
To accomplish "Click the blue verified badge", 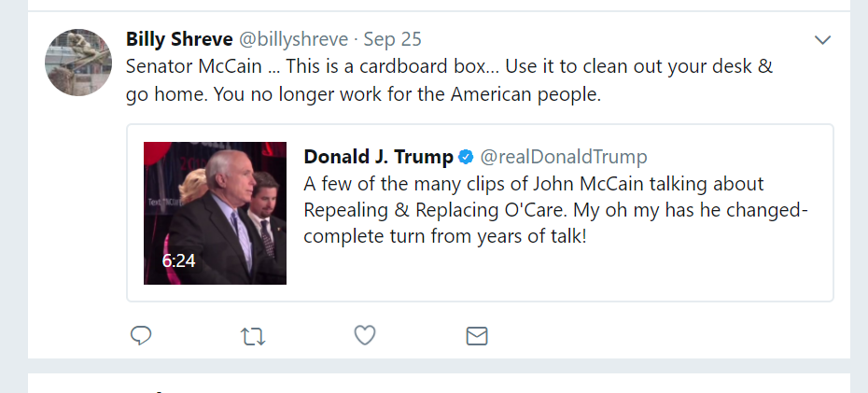I will (x=466, y=156).
